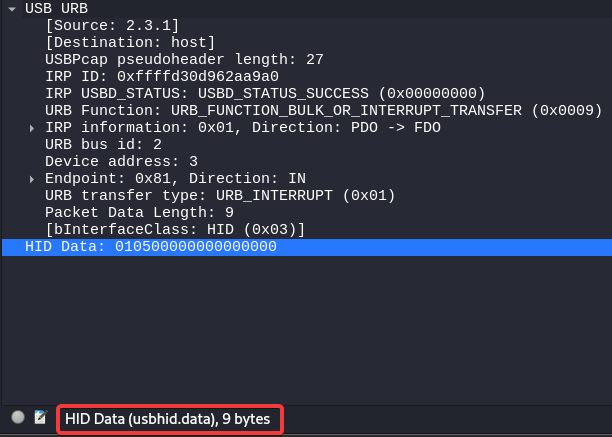Click the expert information circle icon

point(18,418)
